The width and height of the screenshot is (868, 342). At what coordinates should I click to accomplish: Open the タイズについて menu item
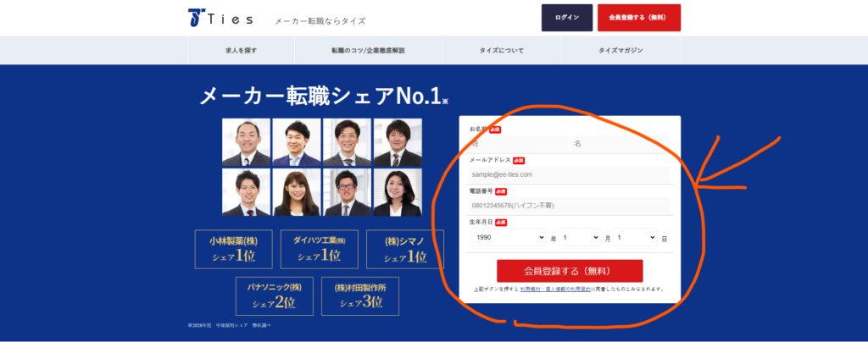(502, 50)
